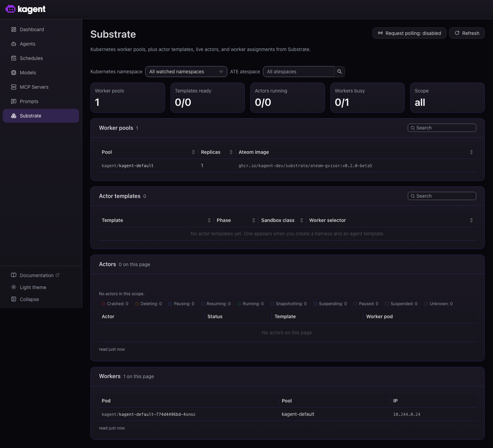This screenshot has height=448, width=493.
Task: Click the kagent/kagent-default pool row
Action: tap(288, 166)
